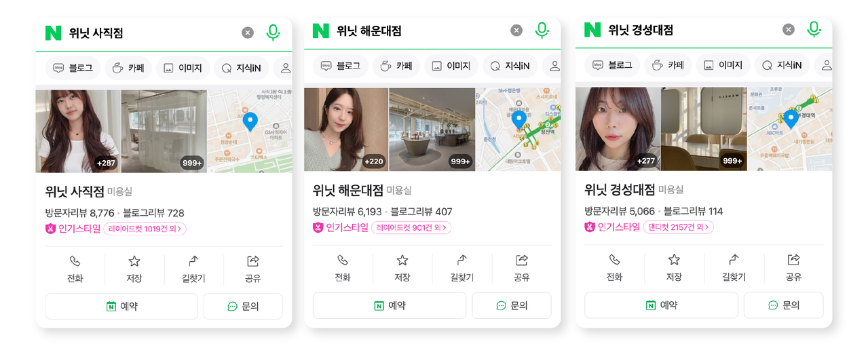Open the +287 hairstyle photo thumbnail
The image size is (868, 346).
click(77, 131)
